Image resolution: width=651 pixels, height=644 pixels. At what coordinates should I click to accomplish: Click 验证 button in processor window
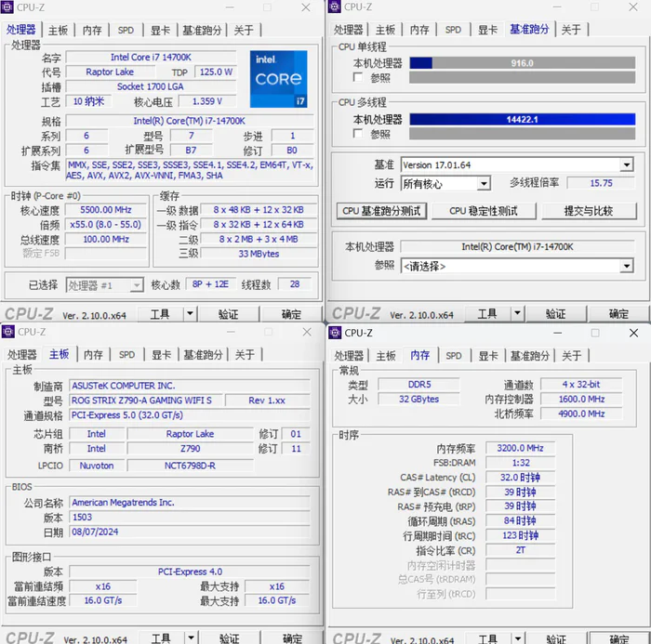(229, 314)
